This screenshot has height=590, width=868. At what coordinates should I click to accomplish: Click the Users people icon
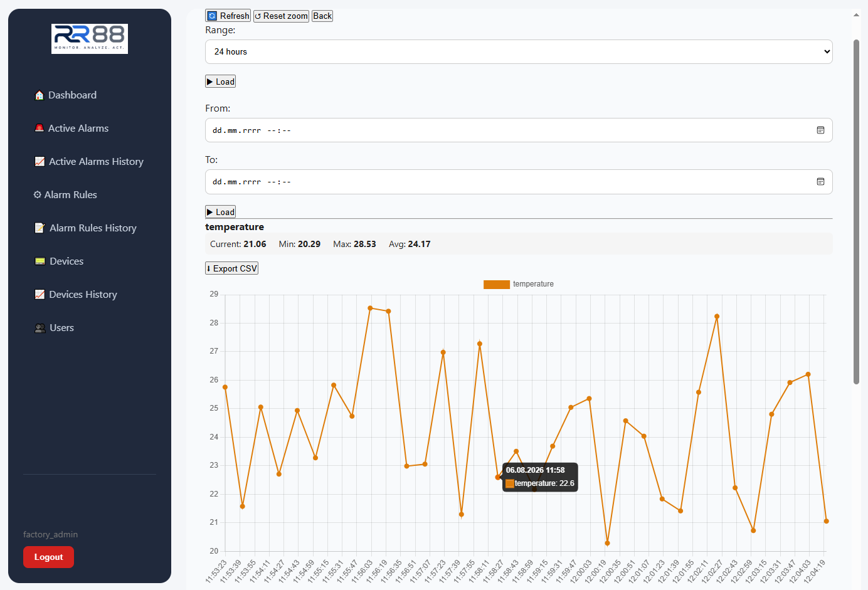point(40,327)
